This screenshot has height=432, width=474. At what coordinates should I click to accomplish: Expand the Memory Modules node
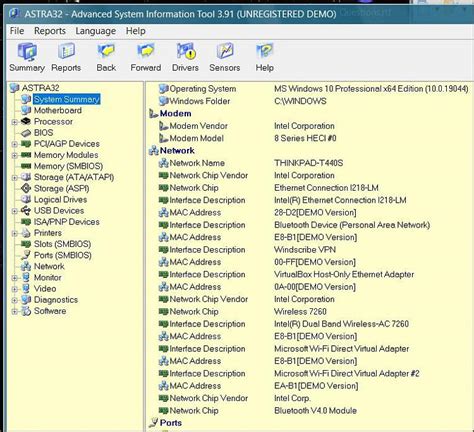[x=14, y=155]
